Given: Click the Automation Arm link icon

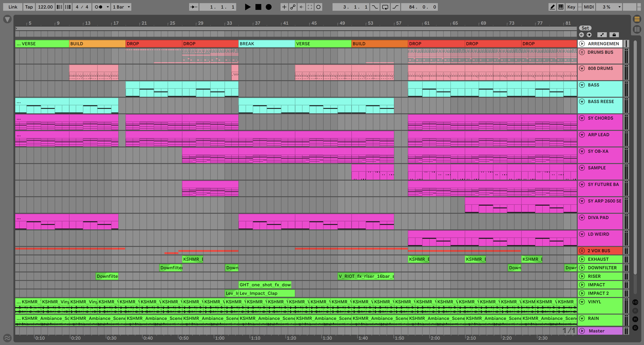Looking at the screenshot, I should [293, 7].
